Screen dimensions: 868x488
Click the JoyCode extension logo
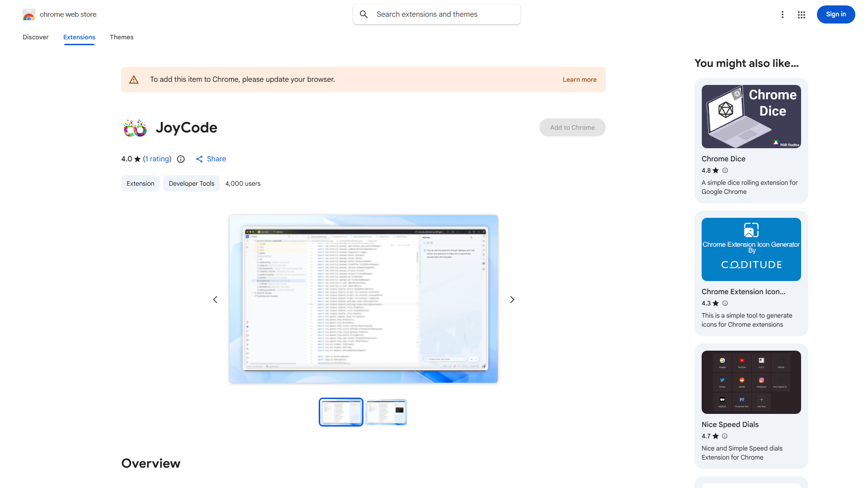point(135,128)
